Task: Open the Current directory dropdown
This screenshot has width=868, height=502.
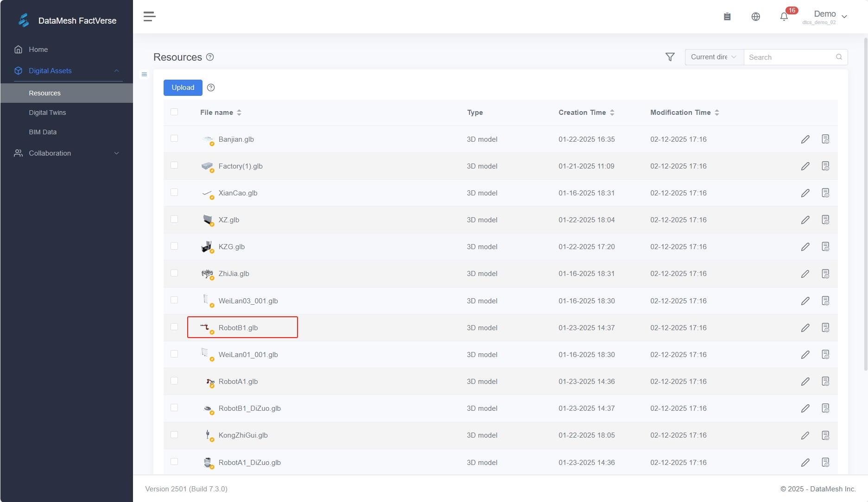Action: coord(714,57)
